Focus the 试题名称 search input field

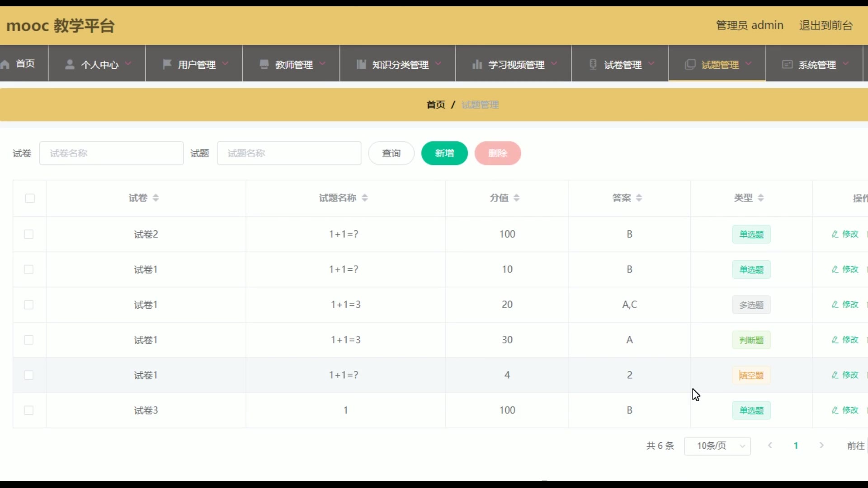289,153
